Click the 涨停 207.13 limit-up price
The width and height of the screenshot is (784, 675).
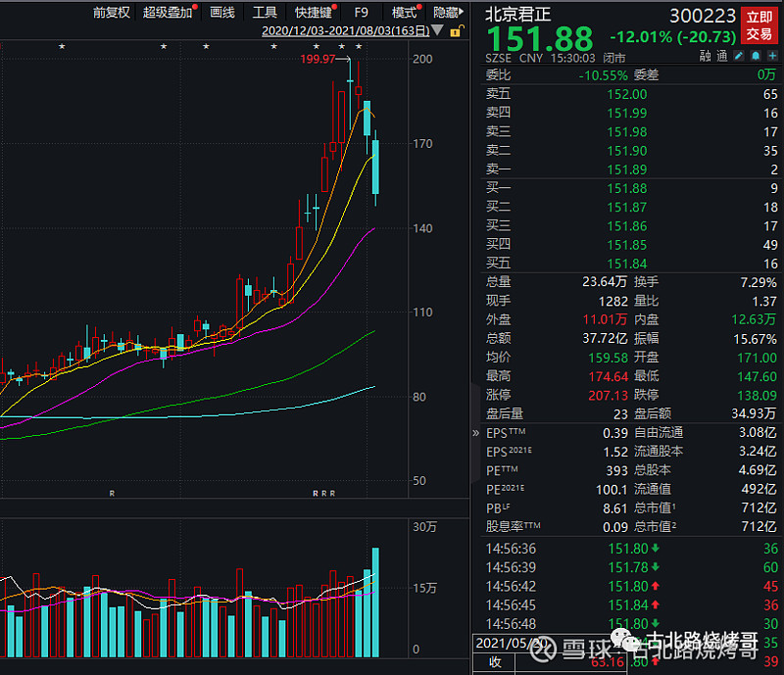(x=608, y=396)
